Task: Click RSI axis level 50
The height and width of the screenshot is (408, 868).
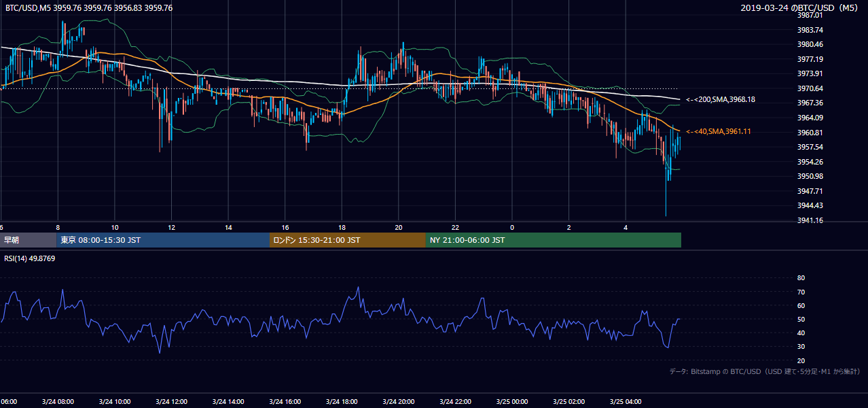Action: (x=801, y=319)
